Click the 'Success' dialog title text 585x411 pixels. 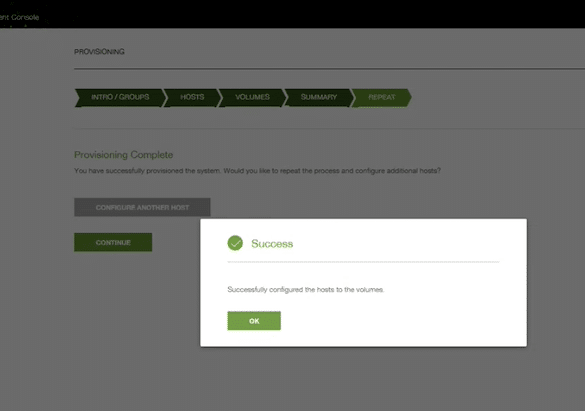(272, 244)
